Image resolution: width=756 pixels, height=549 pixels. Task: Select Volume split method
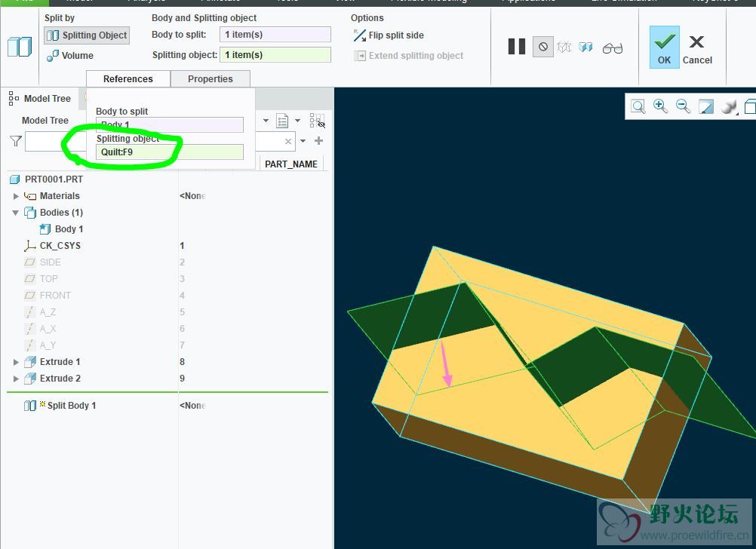[x=70, y=56]
